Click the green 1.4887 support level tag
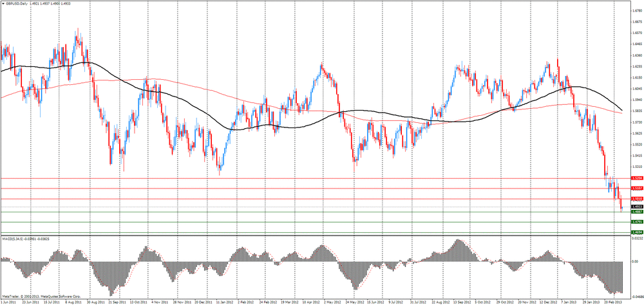 (x=637, y=212)
